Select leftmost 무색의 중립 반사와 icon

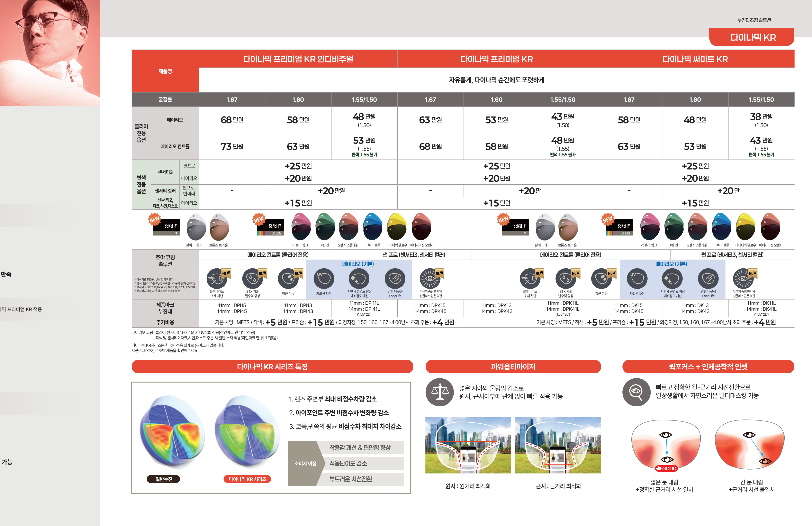pyautogui.click(x=431, y=279)
